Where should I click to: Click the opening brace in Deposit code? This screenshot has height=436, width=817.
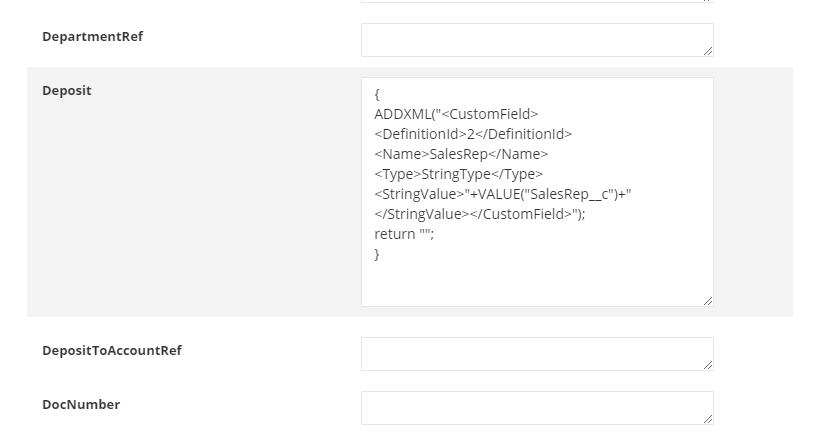point(377,95)
